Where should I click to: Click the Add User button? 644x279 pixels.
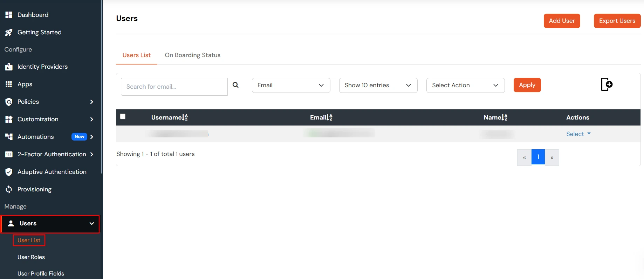562,21
